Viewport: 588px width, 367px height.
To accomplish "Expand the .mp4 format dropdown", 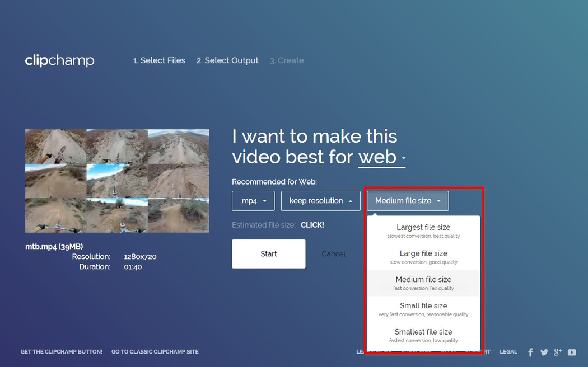I will coord(253,201).
